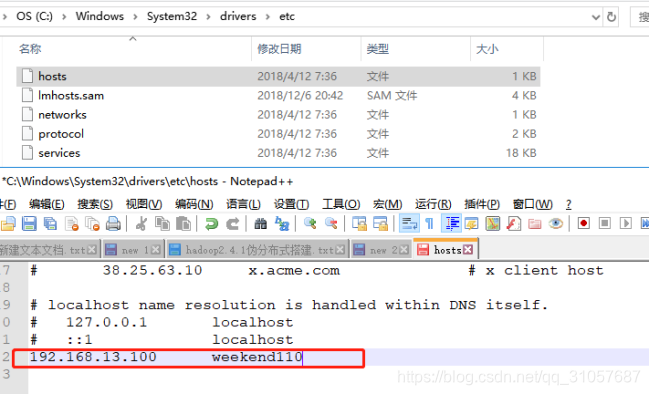Toggle Show All Characters pilcrow icon
This screenshot has width=650, height=395.
429,224
